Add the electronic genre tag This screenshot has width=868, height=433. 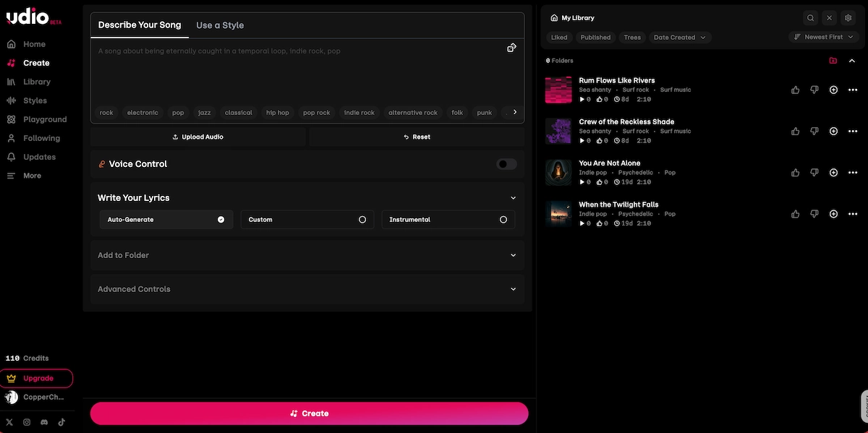point(142,113)
